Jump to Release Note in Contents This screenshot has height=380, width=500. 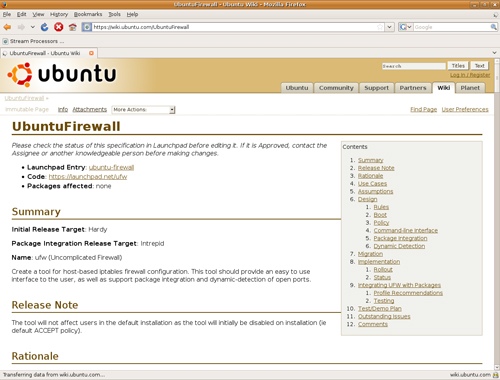tap(376, 168)
